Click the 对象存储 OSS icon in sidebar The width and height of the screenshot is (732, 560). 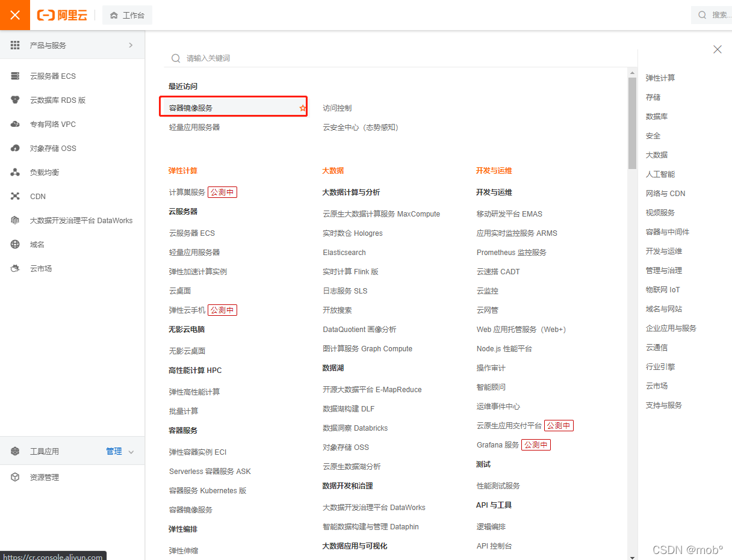[x=15, y=148]
